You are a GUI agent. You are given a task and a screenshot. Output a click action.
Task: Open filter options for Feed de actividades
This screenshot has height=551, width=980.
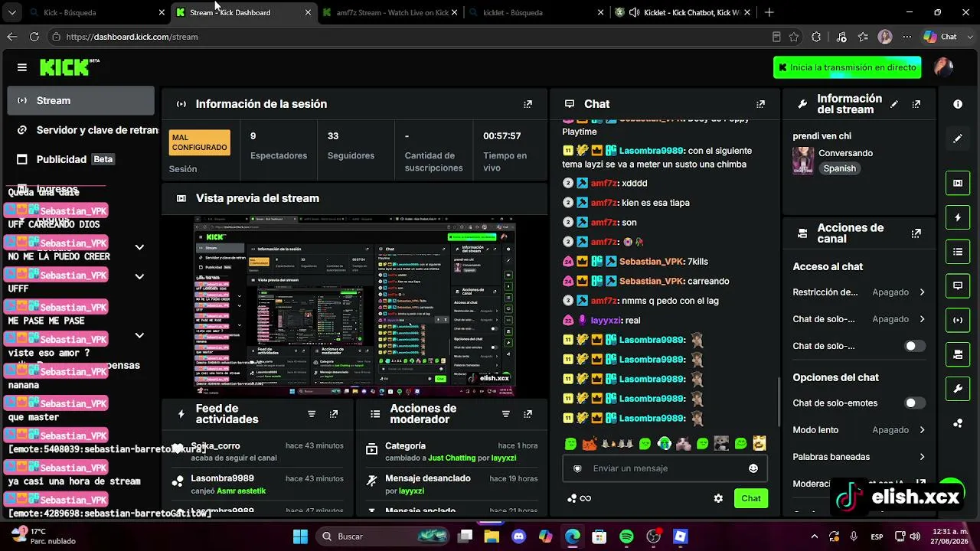pos(312,414)
